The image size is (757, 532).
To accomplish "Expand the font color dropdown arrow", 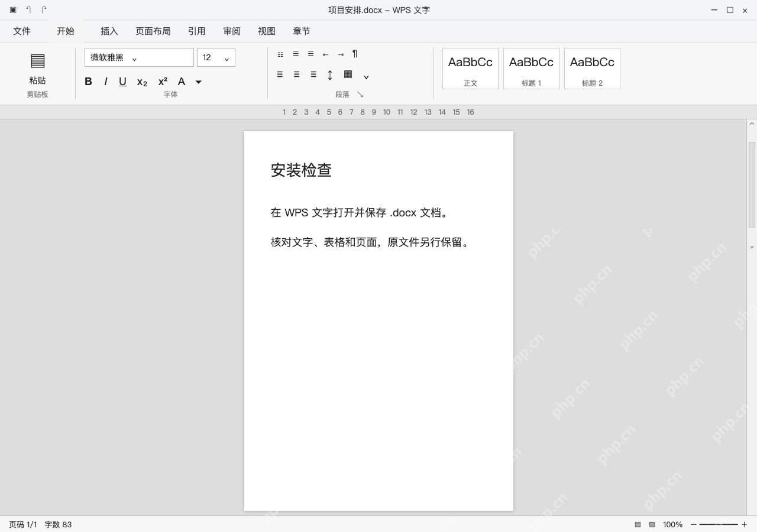I will 199,82.
